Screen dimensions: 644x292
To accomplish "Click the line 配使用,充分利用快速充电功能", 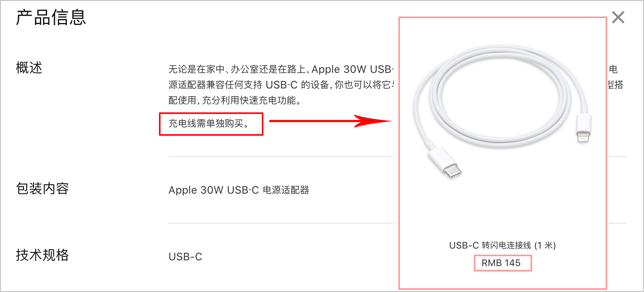I will (x=235, y=100).
